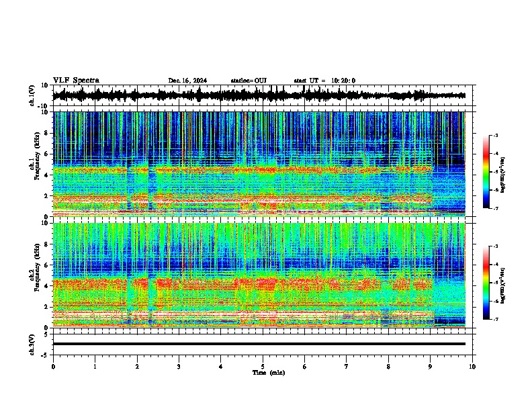Viewport: 532px width, 411px height.
Task: Click time axis tick label 1
Action: (x=95, y=367)
